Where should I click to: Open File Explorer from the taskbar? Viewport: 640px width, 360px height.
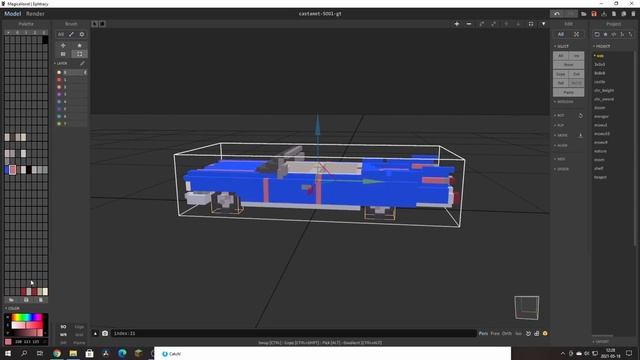[x=73, y=353]
